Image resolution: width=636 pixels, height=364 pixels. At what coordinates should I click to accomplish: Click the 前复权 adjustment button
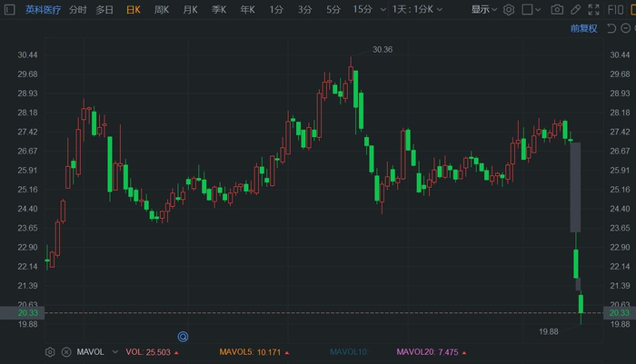coord(583,28)
